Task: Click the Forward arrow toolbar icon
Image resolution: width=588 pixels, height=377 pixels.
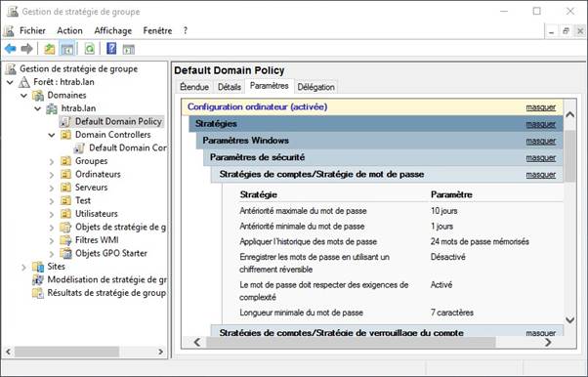Action: [x=26, y=49]
